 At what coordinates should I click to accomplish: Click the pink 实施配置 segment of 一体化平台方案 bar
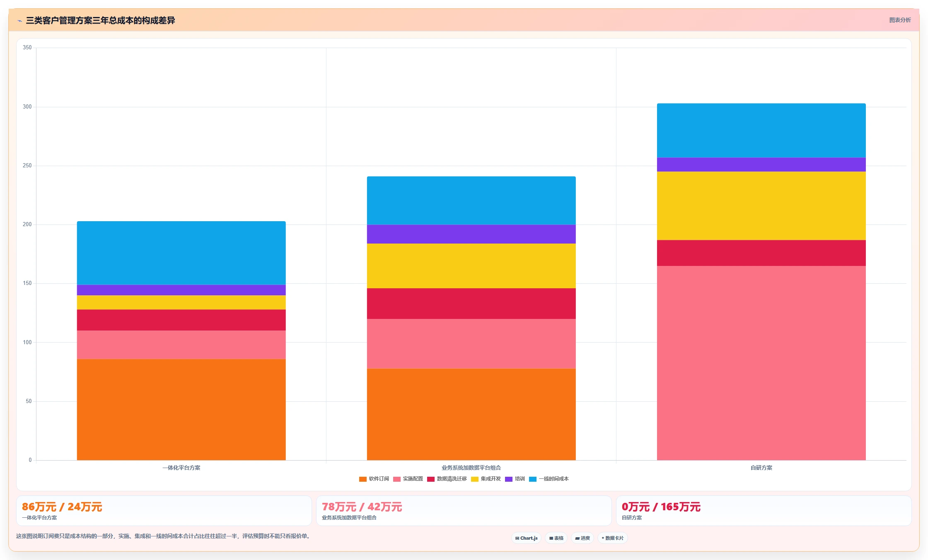pyautogui.click(x=181, y=345)
